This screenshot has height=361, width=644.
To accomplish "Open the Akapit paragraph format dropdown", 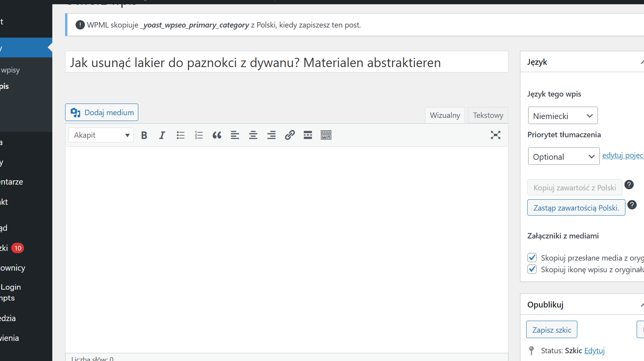I will pos(101,135).
